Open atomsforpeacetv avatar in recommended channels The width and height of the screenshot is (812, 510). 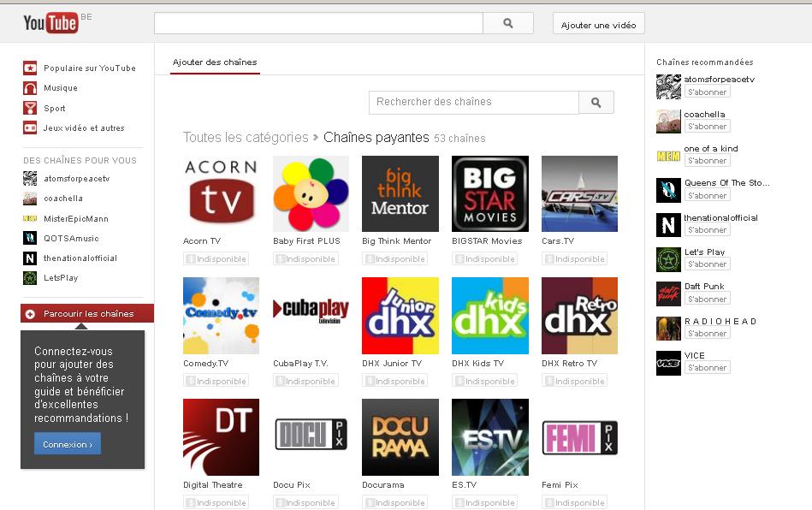pyautogui.click(x=668, y=86)
